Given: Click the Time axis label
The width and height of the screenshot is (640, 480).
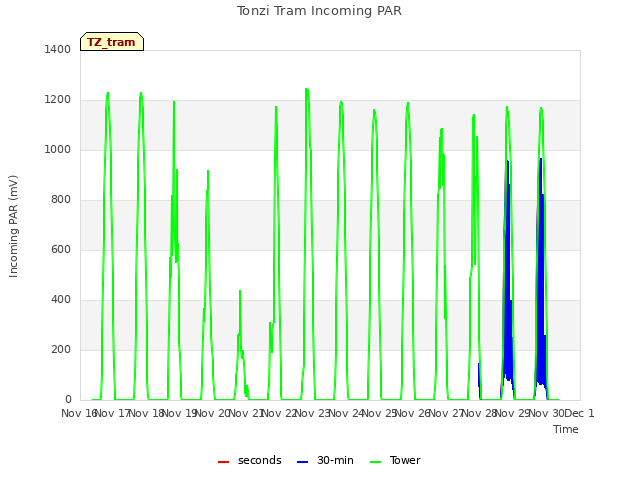Looking at the screenshot, I should (x=566, y=429).
